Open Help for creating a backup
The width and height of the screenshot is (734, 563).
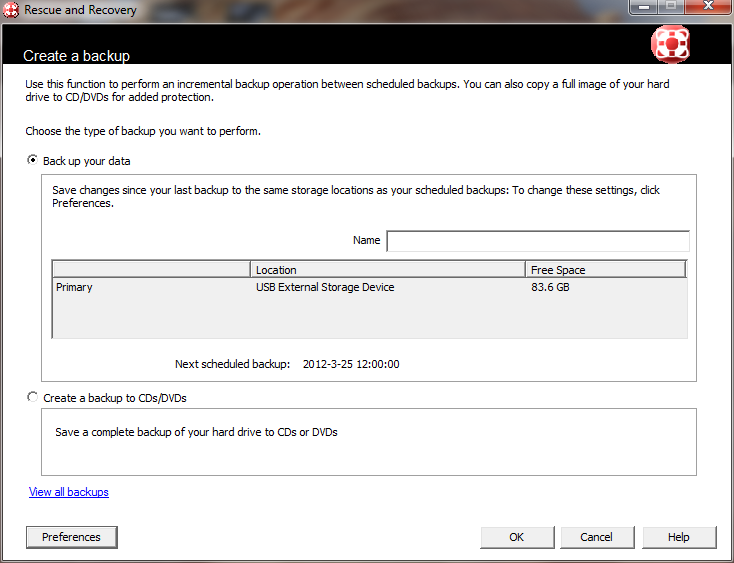coord(679,537)
